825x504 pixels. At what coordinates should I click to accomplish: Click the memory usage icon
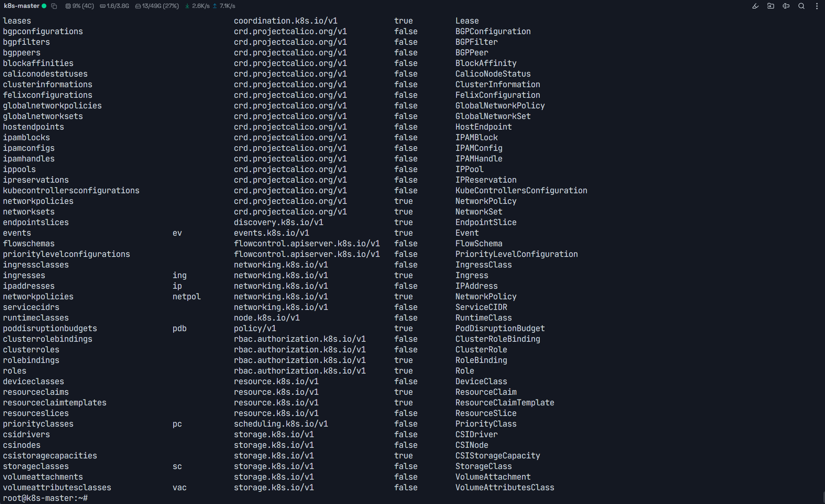(x=103, y=6)
